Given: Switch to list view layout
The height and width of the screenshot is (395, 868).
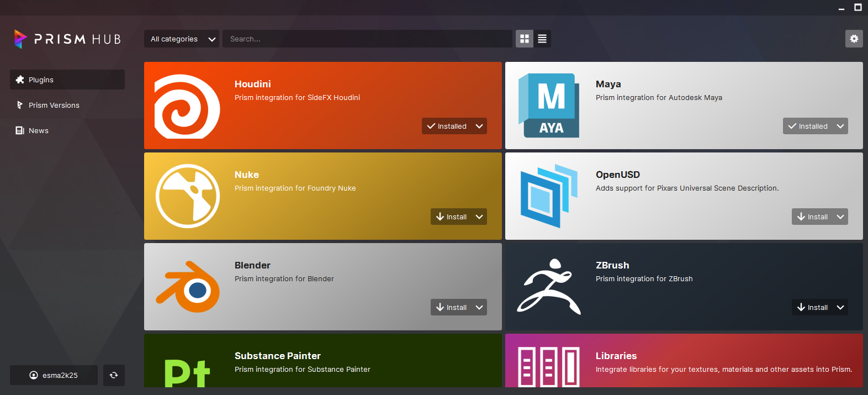Looking at the screenshot, I should tap(542, 39).
